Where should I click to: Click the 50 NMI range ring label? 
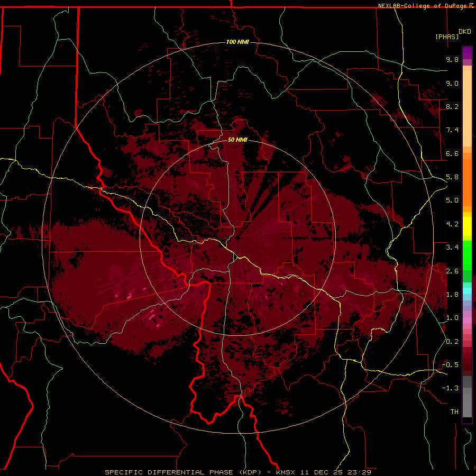click(237, 140)
